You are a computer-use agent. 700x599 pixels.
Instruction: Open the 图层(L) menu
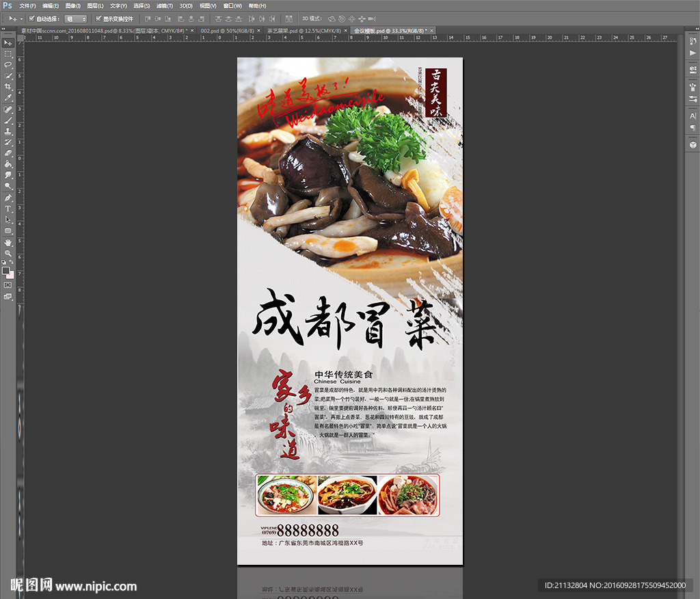(95, 5)
